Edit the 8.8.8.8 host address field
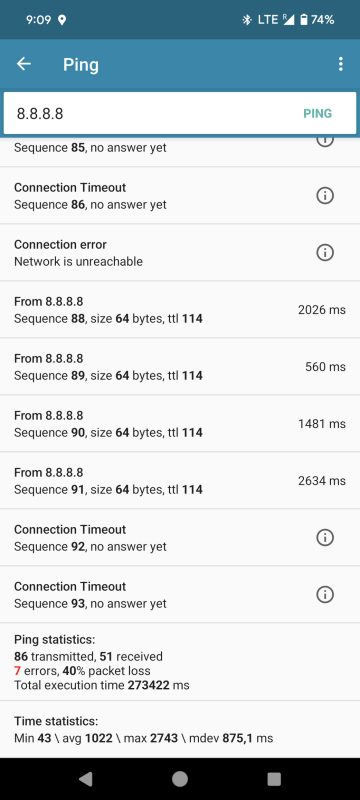 click(x=153, y=113)
